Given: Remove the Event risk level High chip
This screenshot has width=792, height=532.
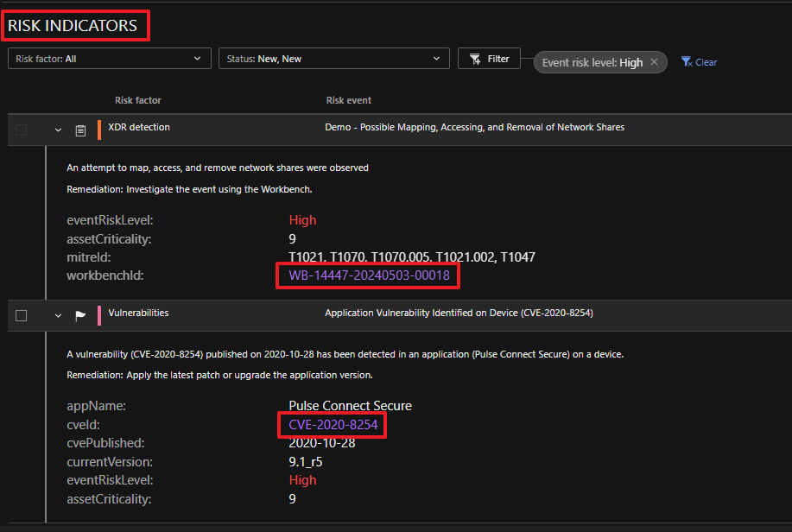Looking at the screenshot, I should (654, 61).
